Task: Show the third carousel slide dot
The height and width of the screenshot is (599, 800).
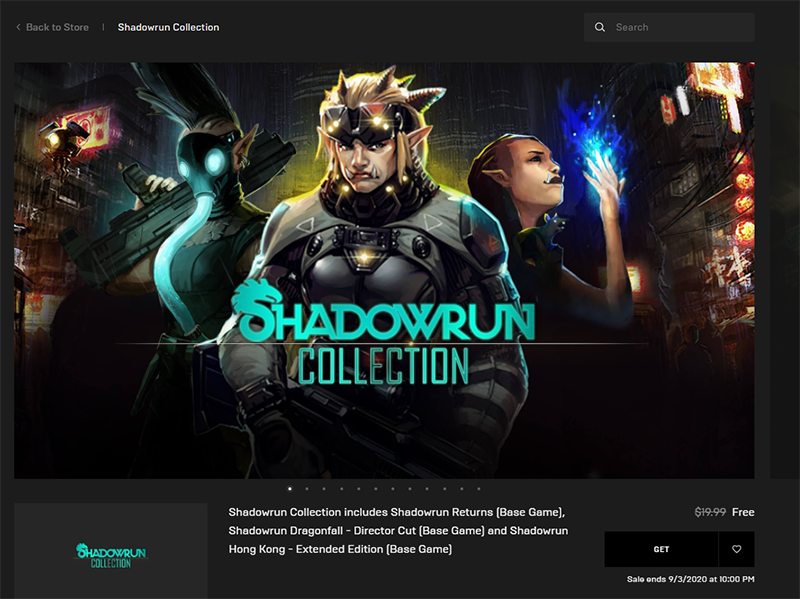Action: click(x=324, y=489)
